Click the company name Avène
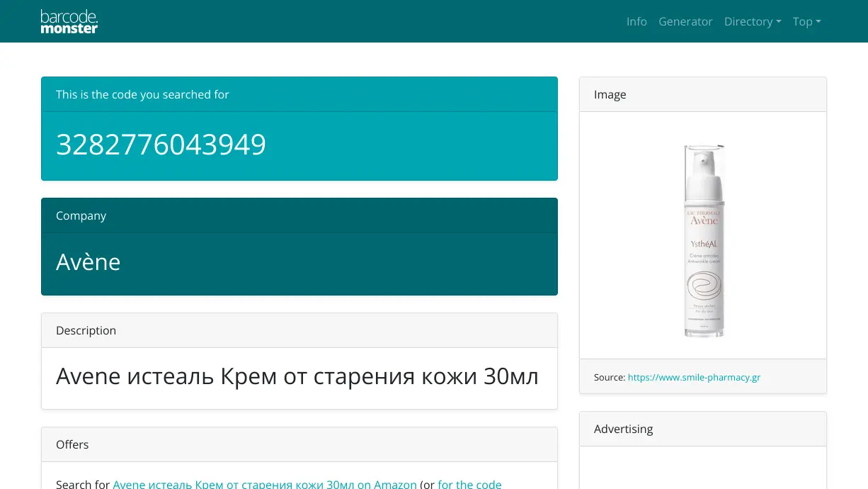 pyautogui.click(x=88, y=262)
